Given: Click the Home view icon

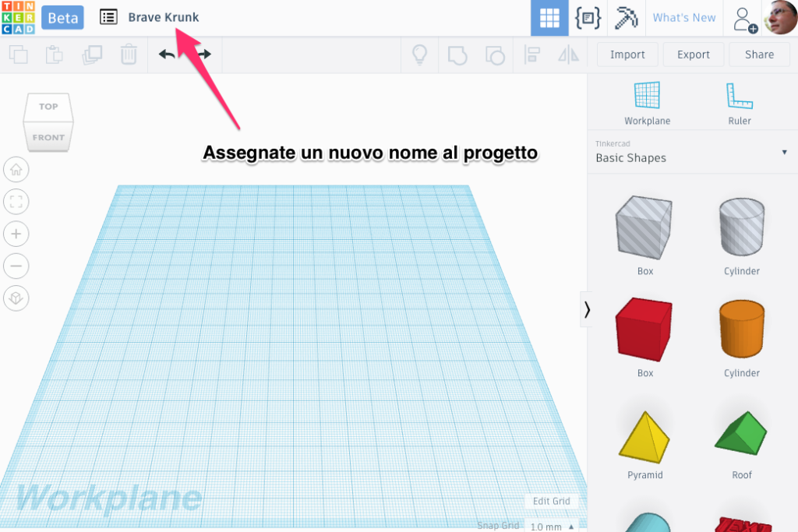Looking at the screenshot, I should 16,170.
